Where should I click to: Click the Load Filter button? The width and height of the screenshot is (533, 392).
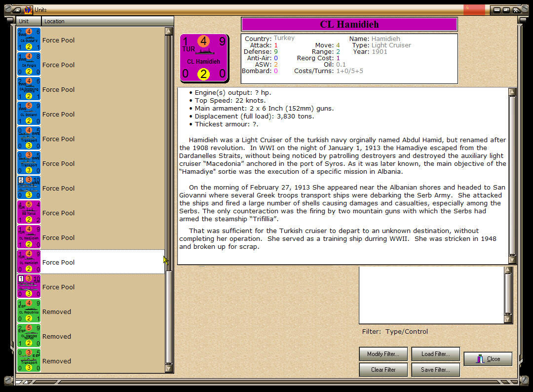[x=435, y=354]
